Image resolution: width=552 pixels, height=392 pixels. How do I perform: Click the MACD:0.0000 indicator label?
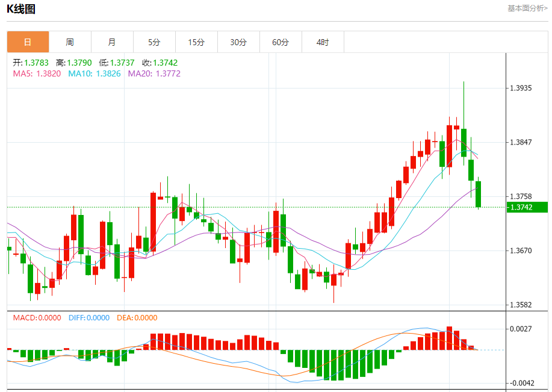point(37,318)
